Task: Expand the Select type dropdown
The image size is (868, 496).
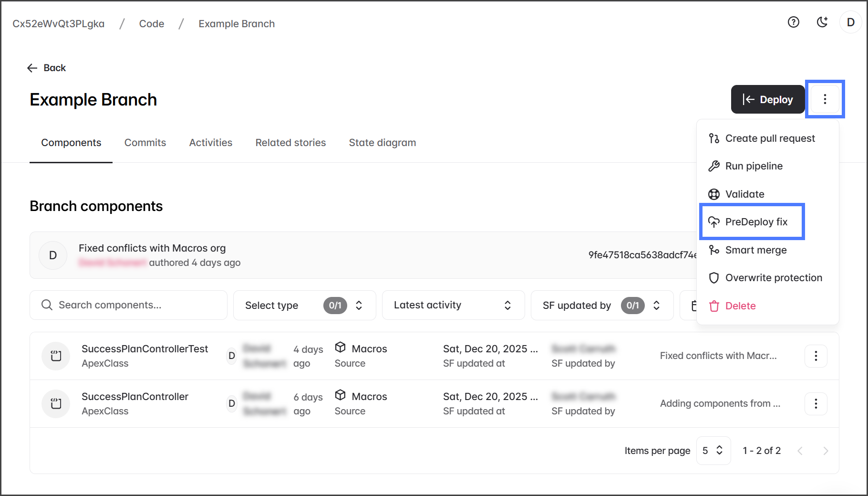Action: pos(304,306)
